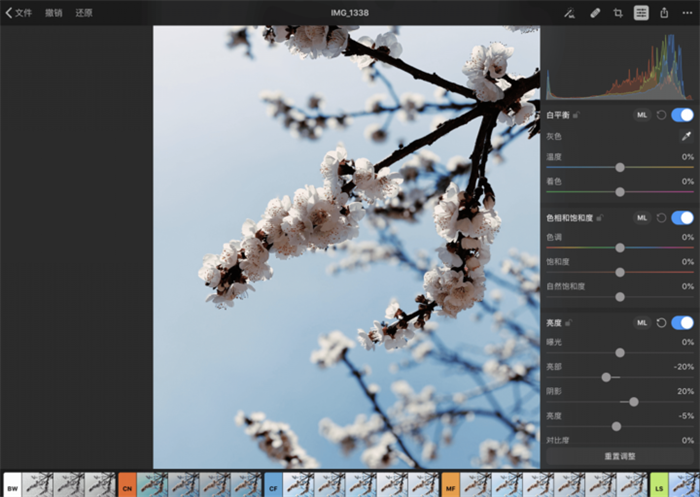Click the 白平衡 section title
The image size is (700, 497).
click(x=558, y=115)
